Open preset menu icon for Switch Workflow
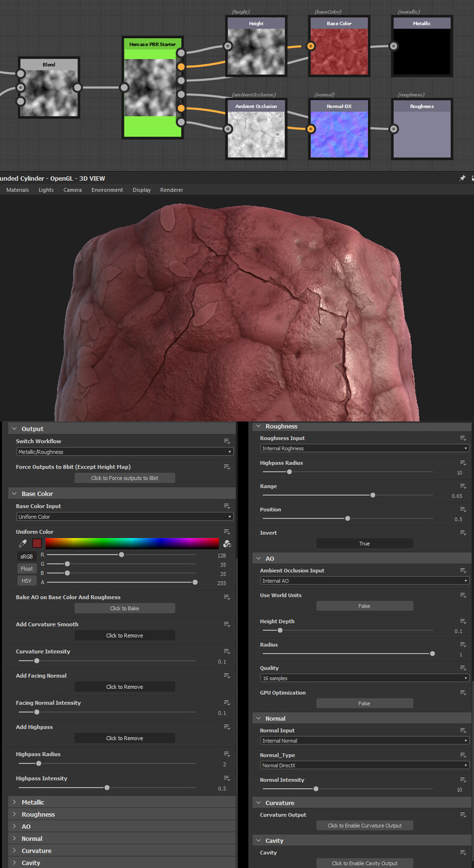 pos(227,441)
